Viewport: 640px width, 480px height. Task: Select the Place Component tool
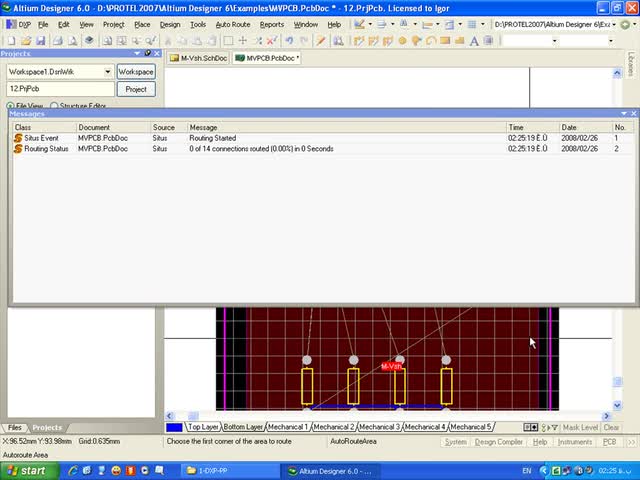click(x=488, y=40)
